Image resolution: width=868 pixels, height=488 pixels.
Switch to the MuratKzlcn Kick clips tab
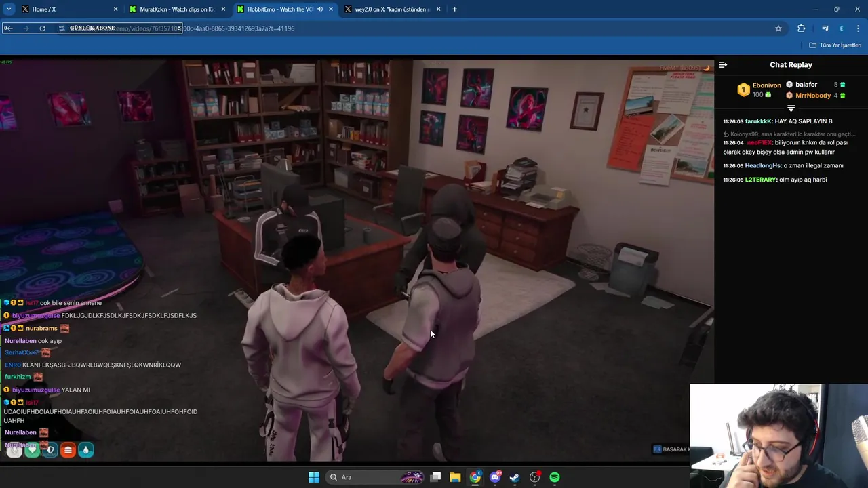(x=176, y=9)
